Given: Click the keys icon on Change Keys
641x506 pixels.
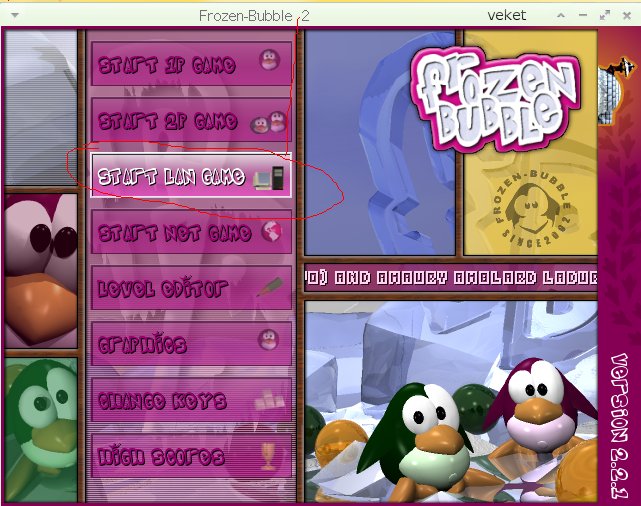Looking at the screenshot, I should click(269, 399).
